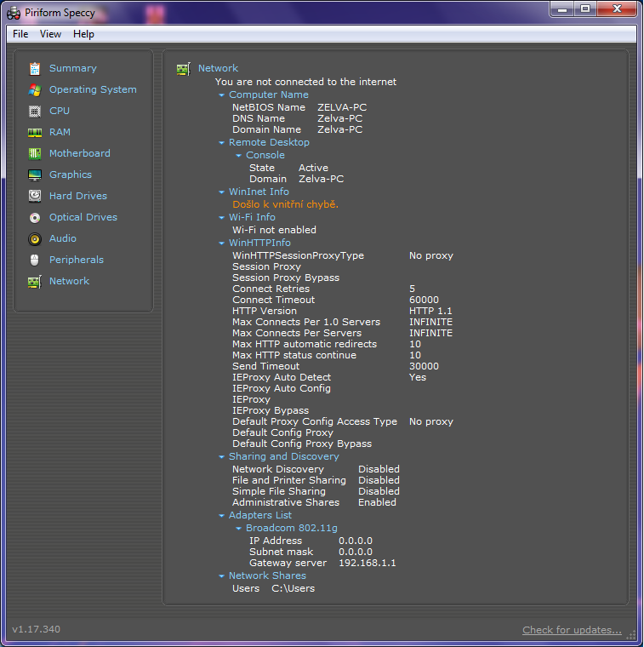644x647 pixels.
Task: Collapse the Adapters List section
Action: pos(221,515)
